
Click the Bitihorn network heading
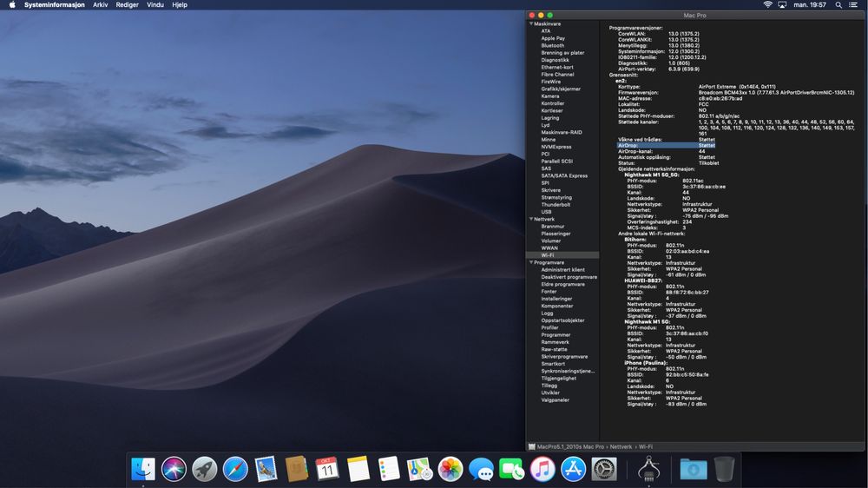click(x=635, y=240)
